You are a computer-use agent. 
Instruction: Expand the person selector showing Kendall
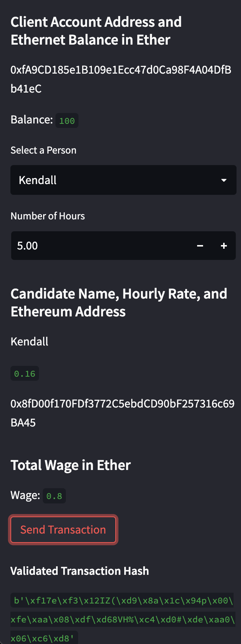coord(123,180)
